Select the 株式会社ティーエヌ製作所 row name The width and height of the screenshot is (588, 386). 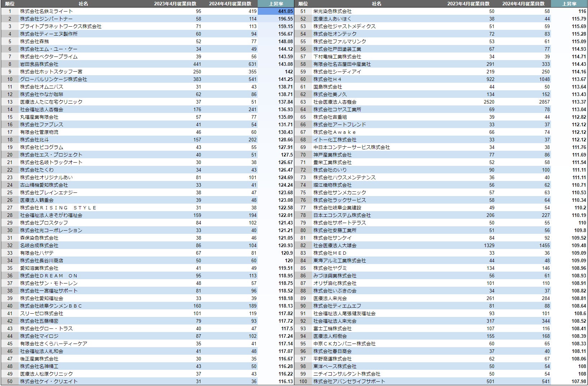(x=49, y=34)
